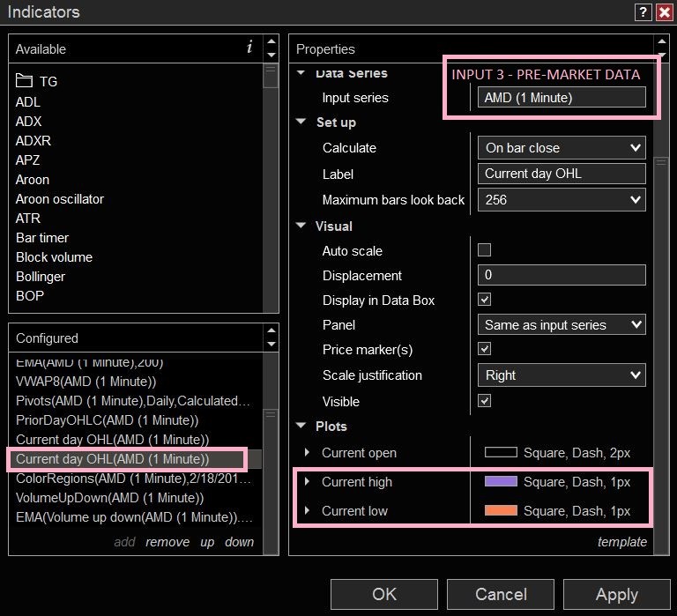Click the Displacement input field
Screen dimensions: 677x616
(x=562, y=275)
